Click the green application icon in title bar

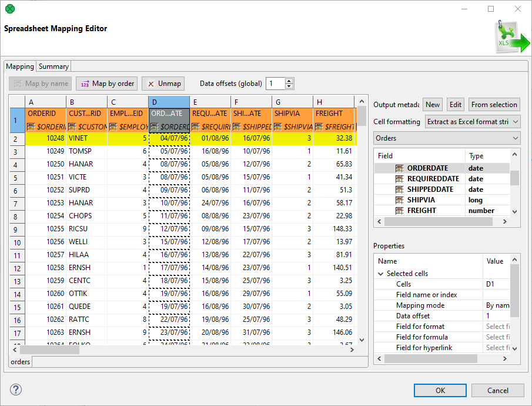click(x=9, y=9)
